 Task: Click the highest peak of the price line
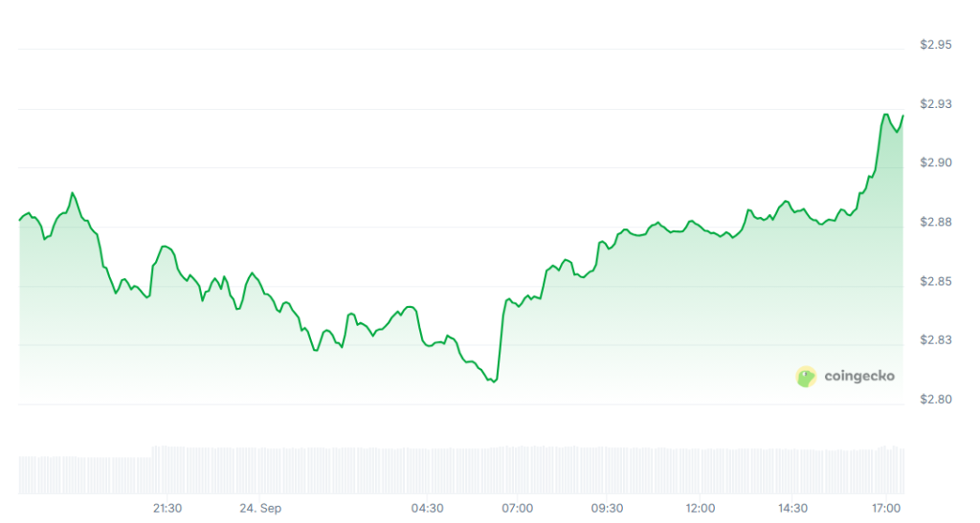885,114
